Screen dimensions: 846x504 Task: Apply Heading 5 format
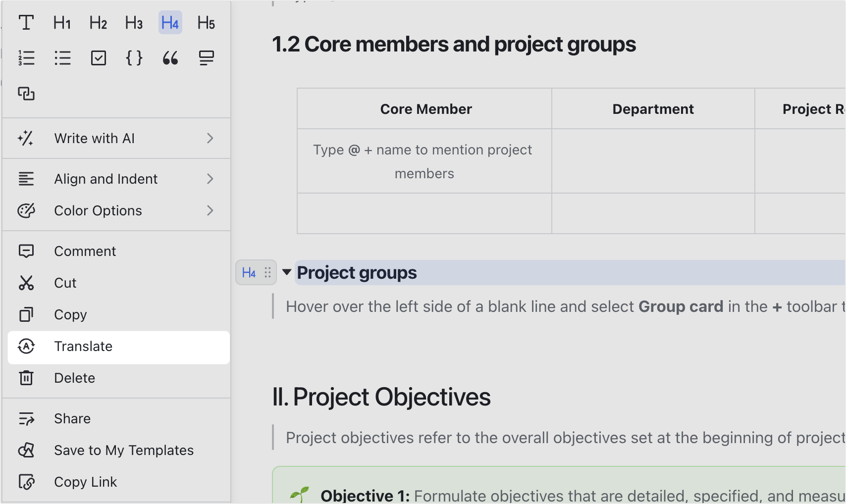pos(206,23)
